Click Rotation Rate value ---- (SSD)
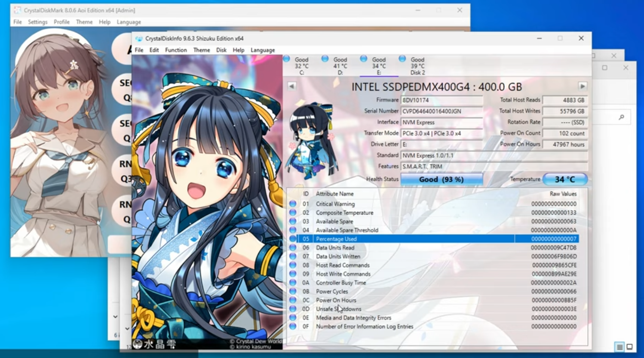Screen dimensions: 644x358 [565, 122]
